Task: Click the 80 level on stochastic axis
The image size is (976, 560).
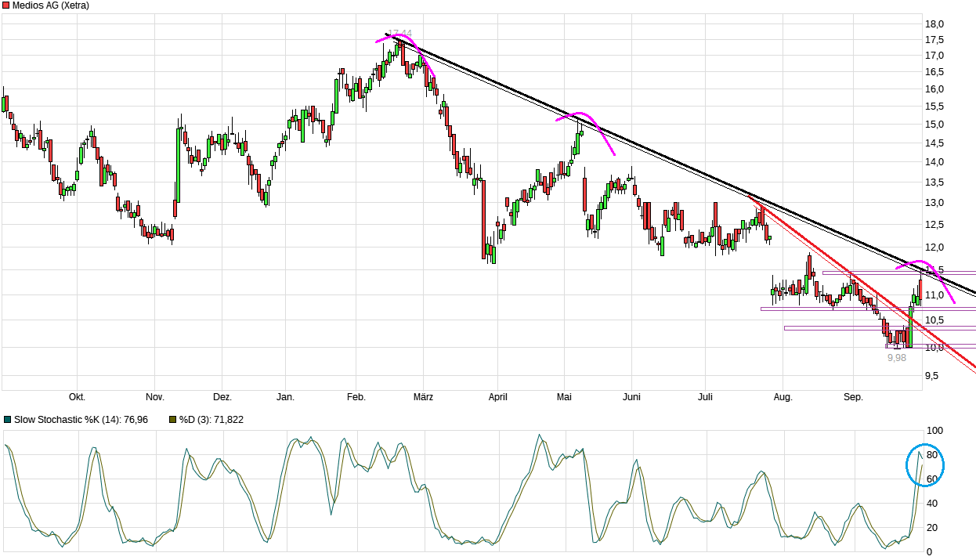Action: click(x=932, y=455)
